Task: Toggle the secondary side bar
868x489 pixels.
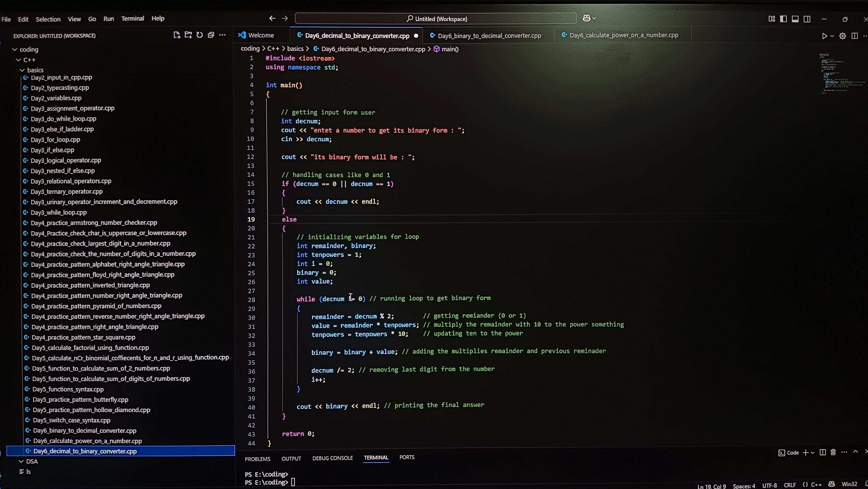Action: click(807, 19)
